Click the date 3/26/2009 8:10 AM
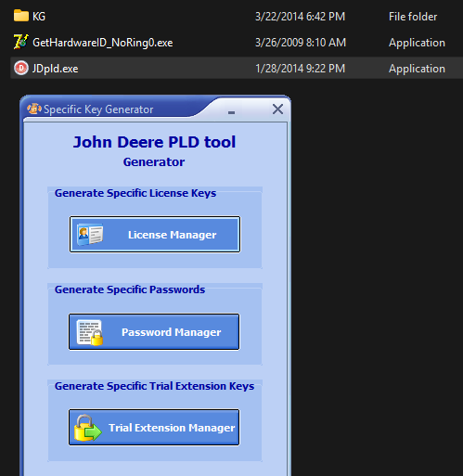Viewport: 463px width, 476px height. click(301, 43)
